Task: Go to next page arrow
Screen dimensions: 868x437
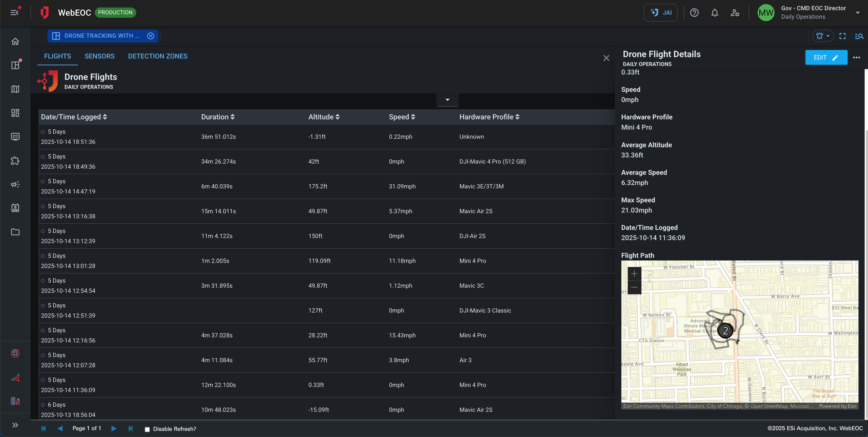Action: click(114, 428)
